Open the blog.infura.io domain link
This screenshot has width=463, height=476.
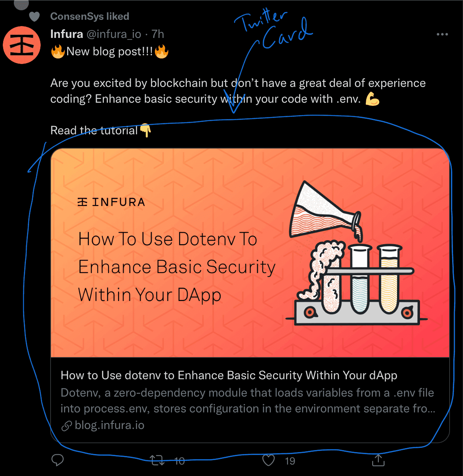[x=109, y=425]
